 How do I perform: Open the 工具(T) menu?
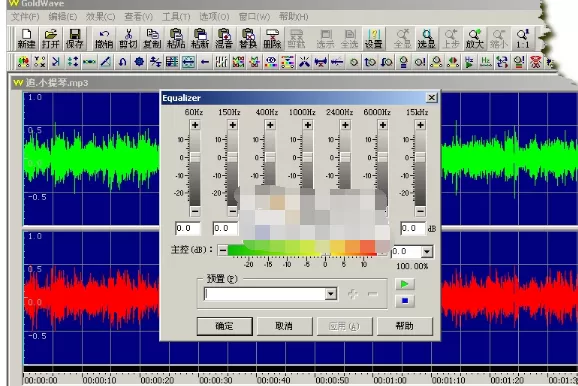176,17
